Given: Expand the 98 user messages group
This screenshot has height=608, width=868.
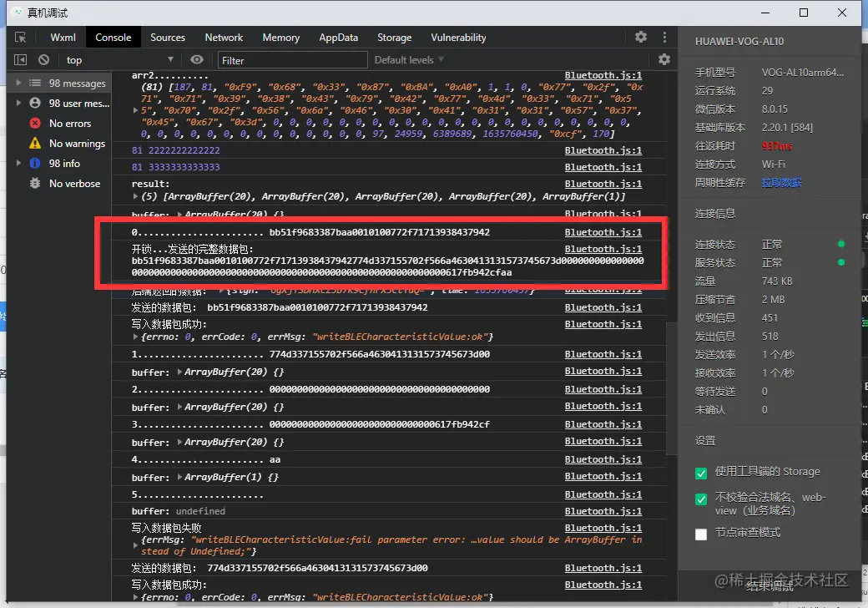Looking at the screenshot, I should (x=18, y=103).
